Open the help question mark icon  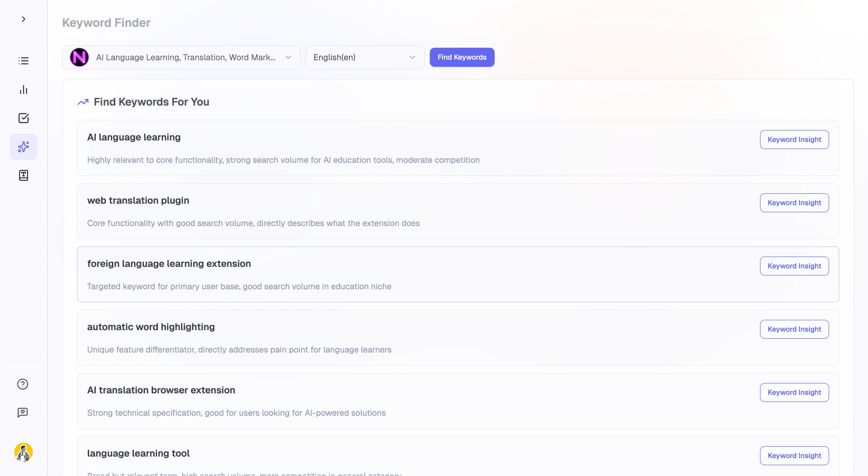click(23, 384)
